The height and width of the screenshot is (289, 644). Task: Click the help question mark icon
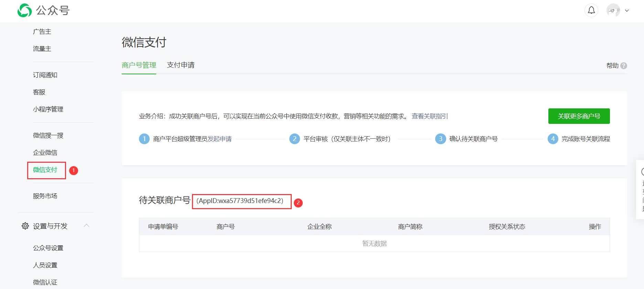click(x=624, y=65)
